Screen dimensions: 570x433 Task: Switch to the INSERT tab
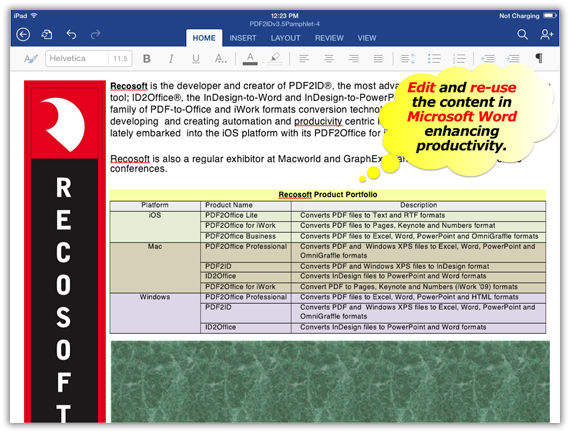(243, 38)
